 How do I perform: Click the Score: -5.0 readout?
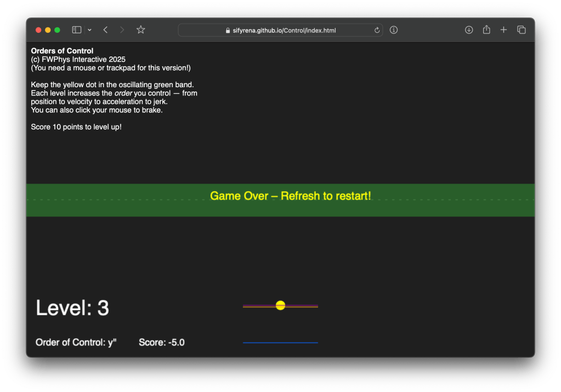162,343
